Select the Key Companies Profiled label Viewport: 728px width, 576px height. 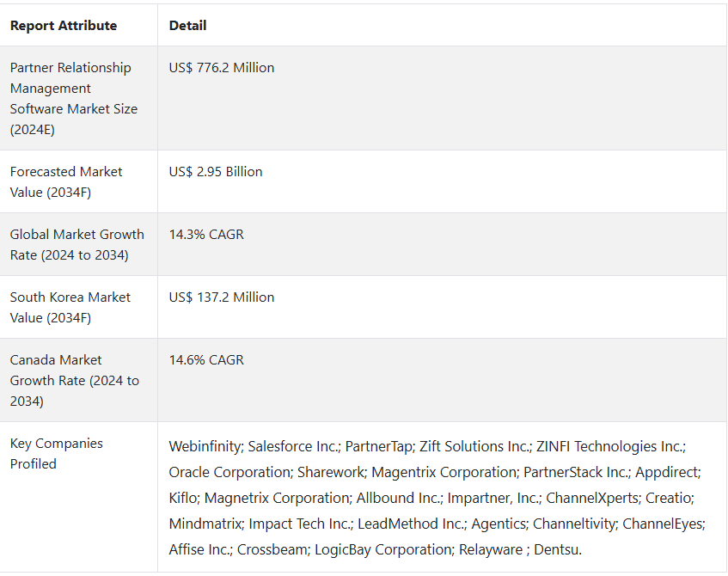[x=56, y=453]
